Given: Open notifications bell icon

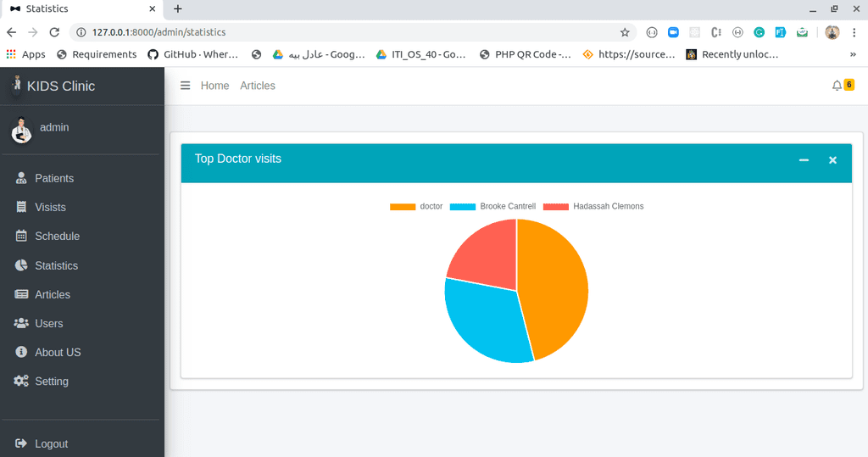Looking at the screenshot, I should tap(837, 86).
